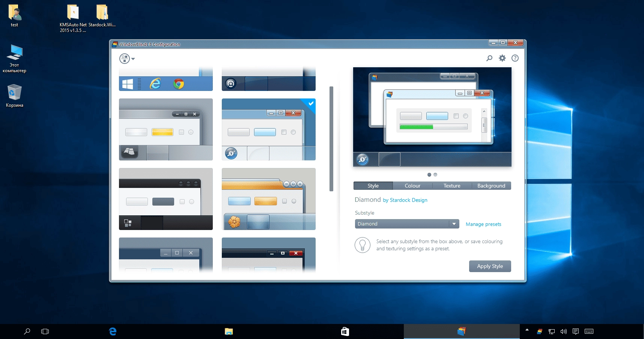This screenshot has width=644, height=339.
Task: Open the volume speaker tray icon
Action: click(564, 331)
